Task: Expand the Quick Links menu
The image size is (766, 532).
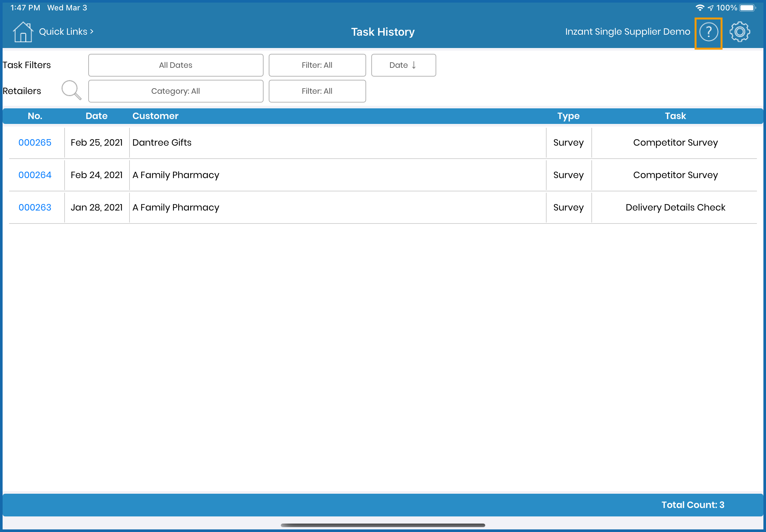Action: click(66, 32)
